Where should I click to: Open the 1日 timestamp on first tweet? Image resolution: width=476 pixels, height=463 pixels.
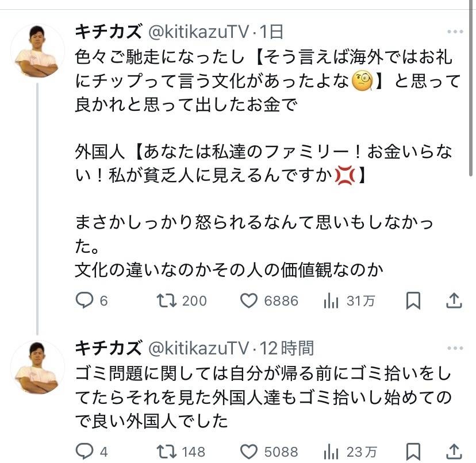pos(271,32)
